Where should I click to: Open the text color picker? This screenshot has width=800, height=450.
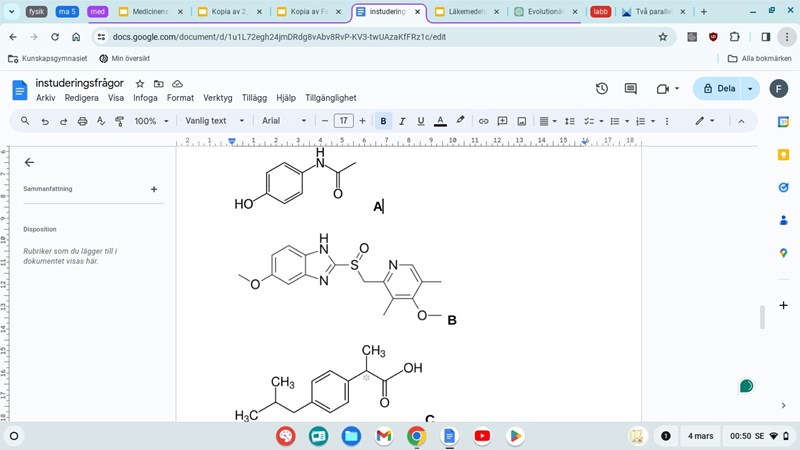click(x=440, y=121)
